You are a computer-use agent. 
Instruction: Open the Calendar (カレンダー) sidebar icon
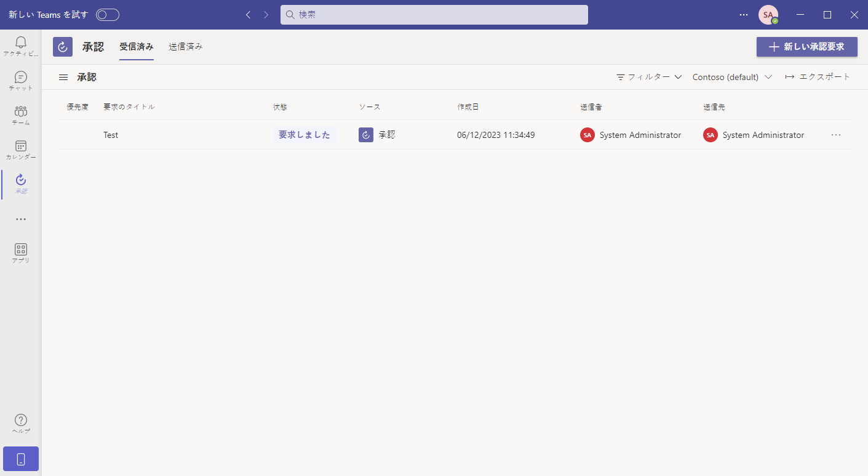point(21,150)
